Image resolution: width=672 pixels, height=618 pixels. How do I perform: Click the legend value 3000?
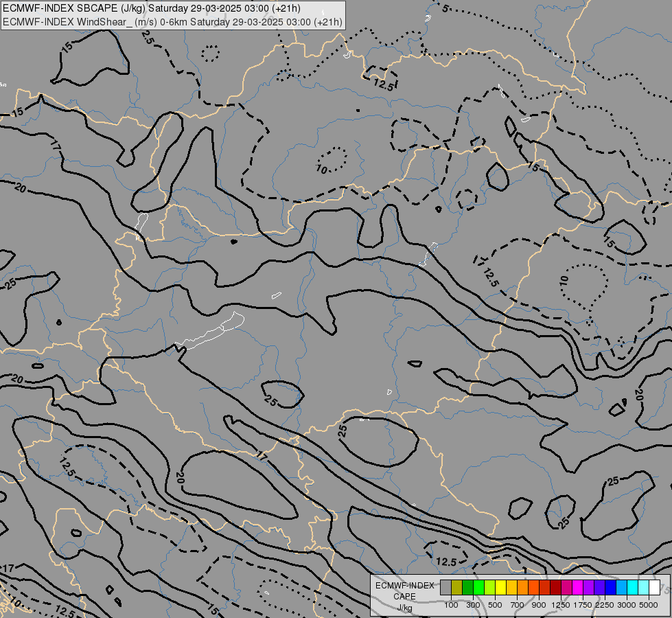coord(627,605)
